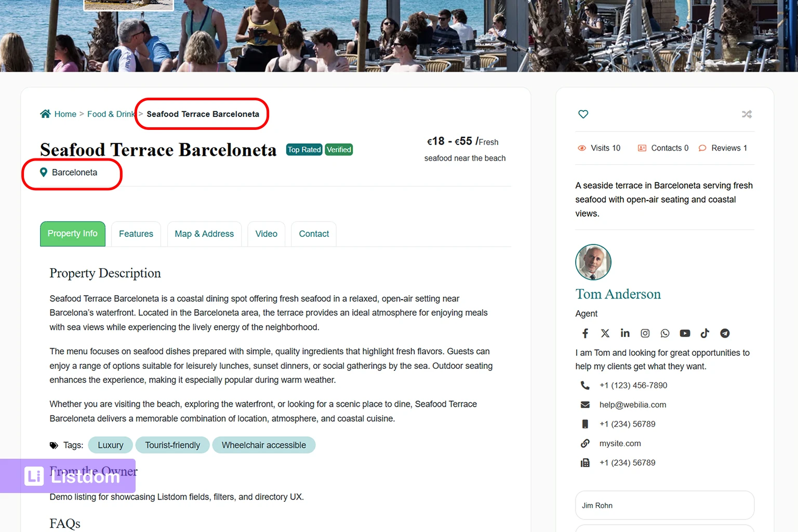Screen dimensions: 798x532
Task: Click the Food & Drink breadcrumb link
Action: [111, 114]
